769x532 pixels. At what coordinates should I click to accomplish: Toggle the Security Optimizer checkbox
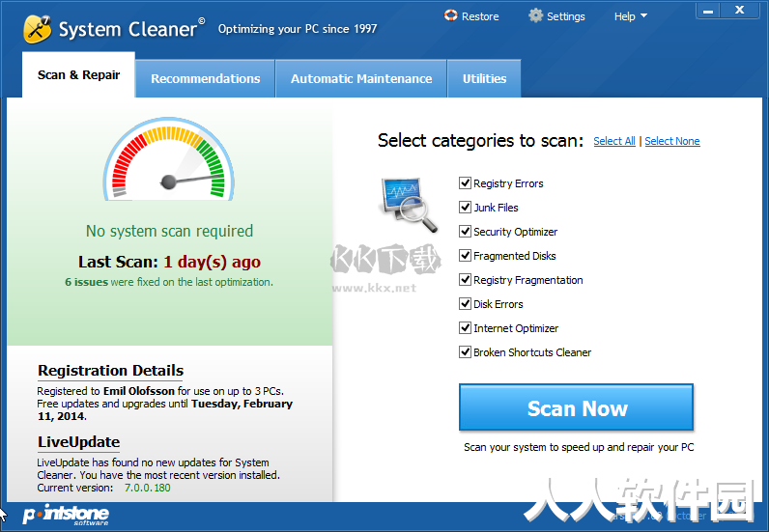(x=465, y=232)
